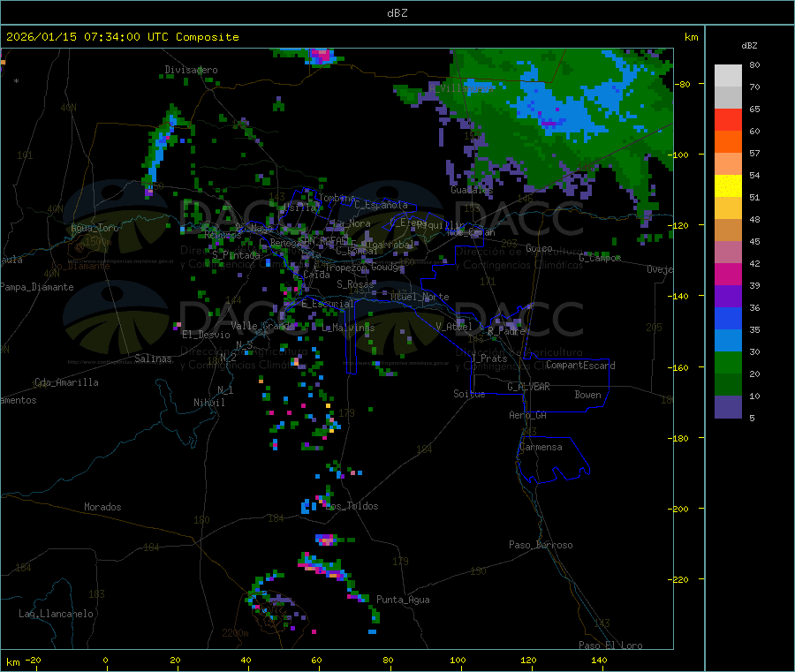
Task: Click the Bowen map label
Action: tap(587, 395)
